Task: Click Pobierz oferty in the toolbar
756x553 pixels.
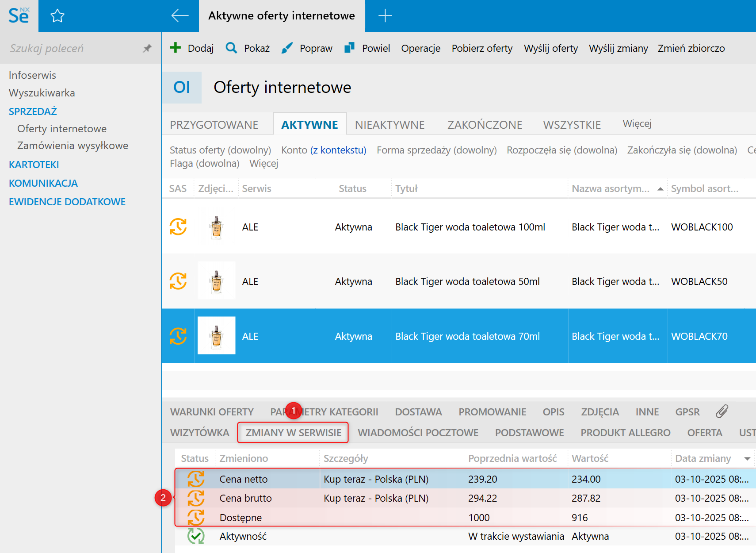Action: (482, 48)
